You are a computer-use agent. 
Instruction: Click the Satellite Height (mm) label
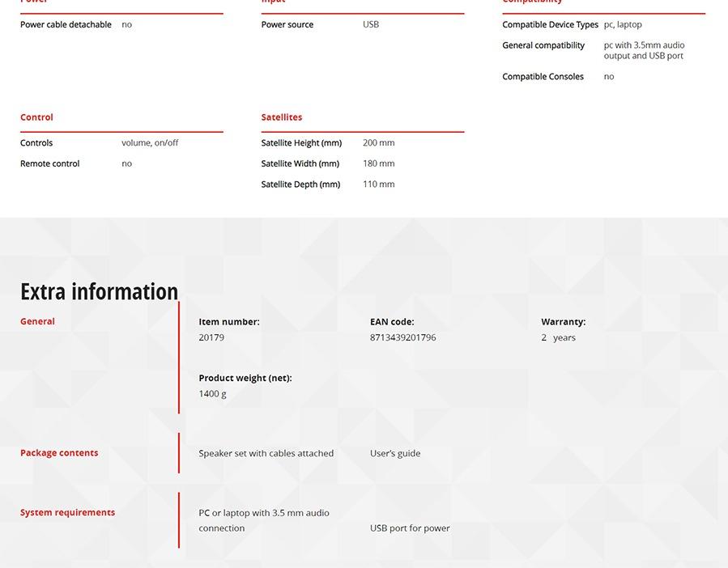(x=301, y=143)
